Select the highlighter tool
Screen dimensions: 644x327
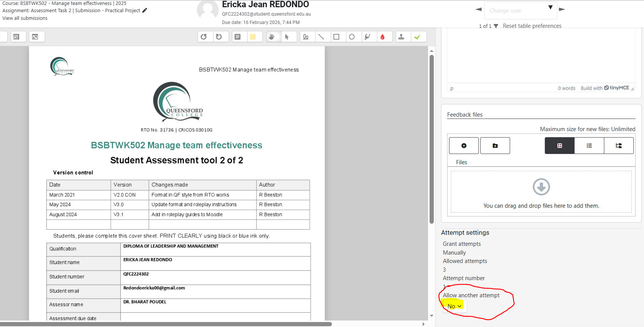pos(367,37)
